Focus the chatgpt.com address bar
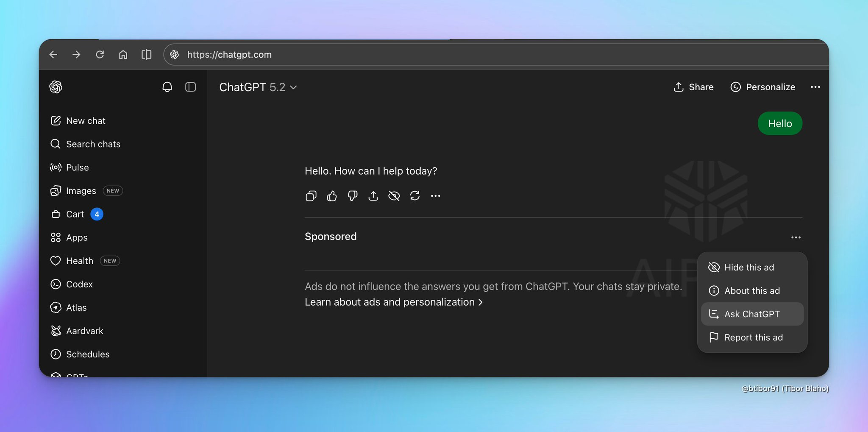 496,55
